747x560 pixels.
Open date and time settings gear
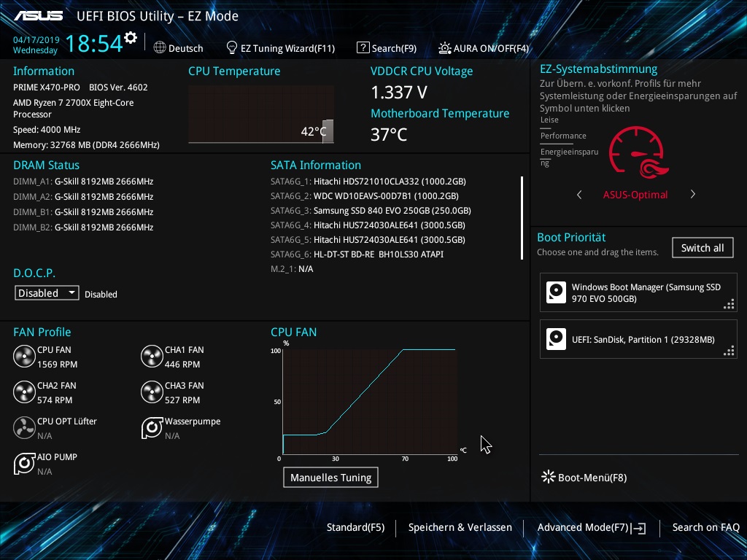(131, 37)
